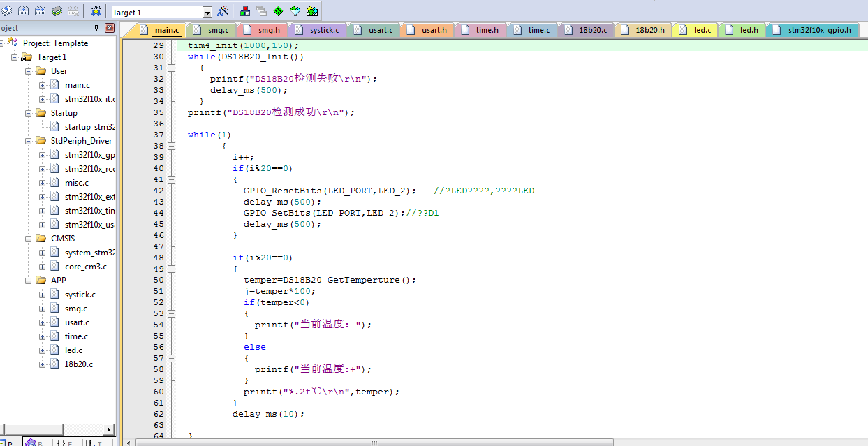
Task: Select usart.c in the APP group
Action: coord(77,322)
